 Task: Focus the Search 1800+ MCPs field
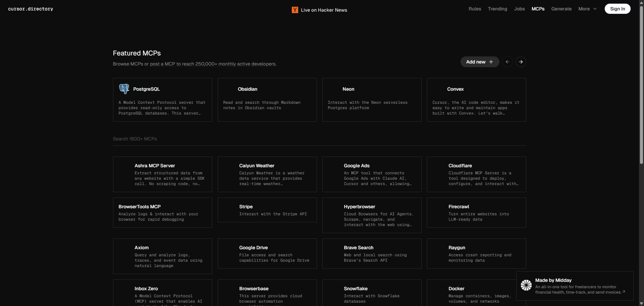coord(319,139)
